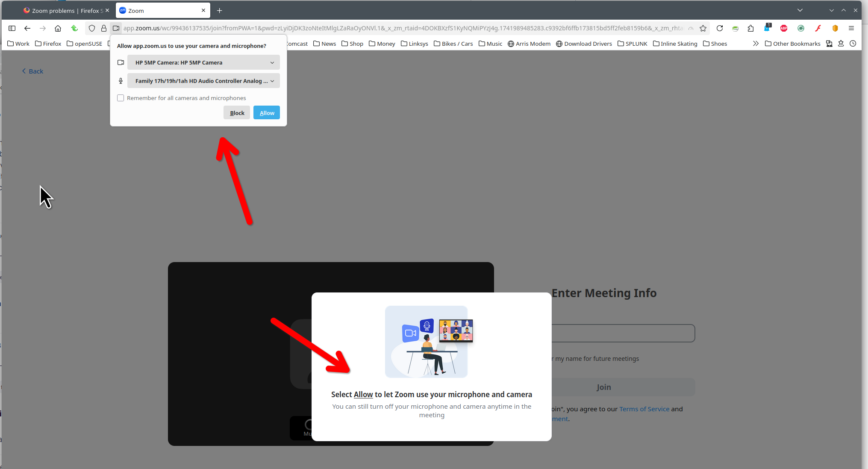Viewport: 868px width, 469px height.
Task: Show more bookmarks overflow chevron
Action: (756, 44)
